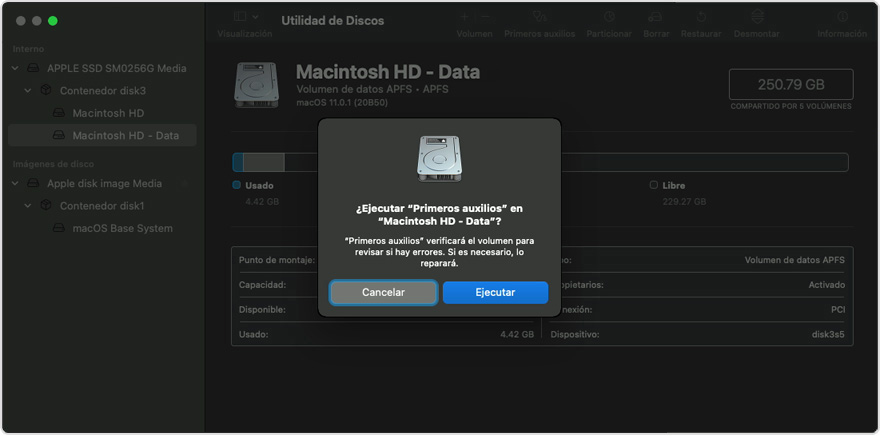Click the hard drive icon in dialog
This screenshot has width=880, height=436.
[438, 160]
